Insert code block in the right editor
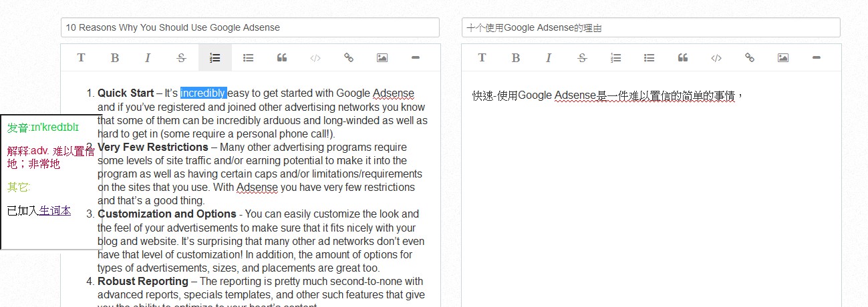The width and height of the screenshot is (868, 307). coord(716,58)
